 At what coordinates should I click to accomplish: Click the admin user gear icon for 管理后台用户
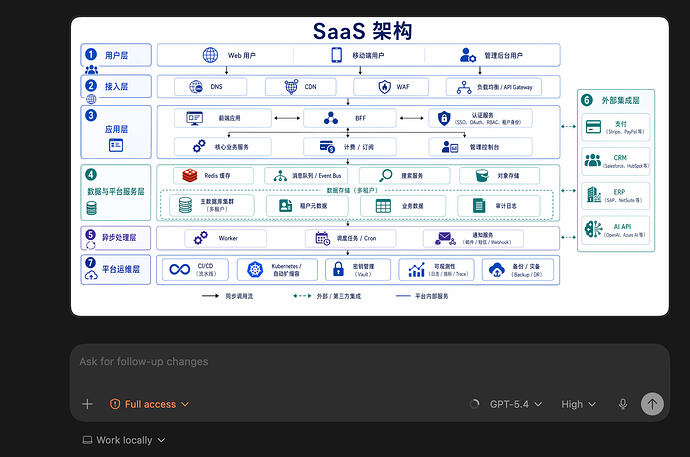(468, 55)
